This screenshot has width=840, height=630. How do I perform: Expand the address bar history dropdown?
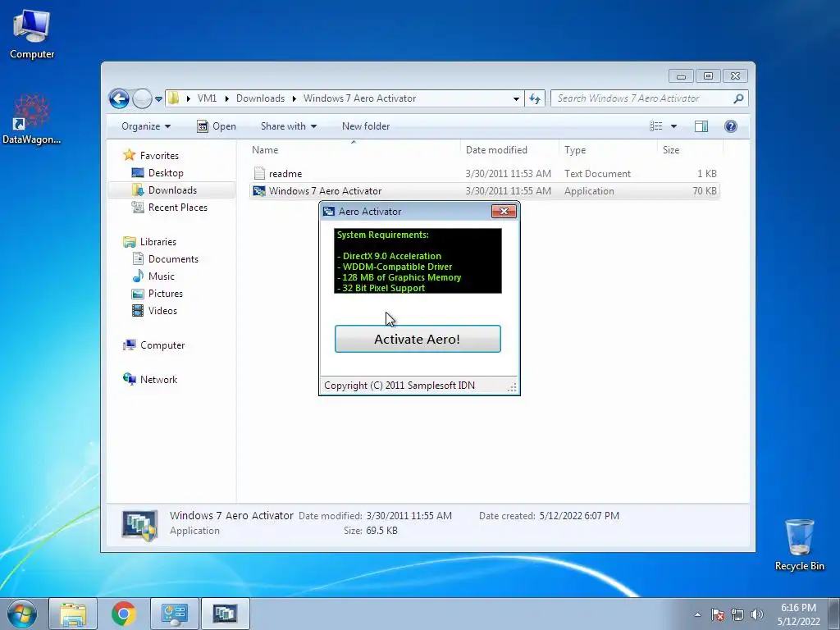point(516,98)
